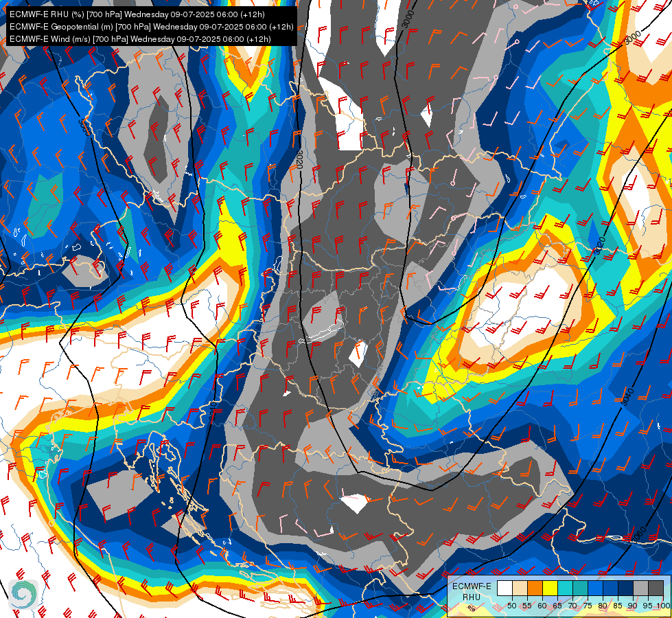Click the % unit in legend
This screenshot has width=672, height=618.
[472, 608]
